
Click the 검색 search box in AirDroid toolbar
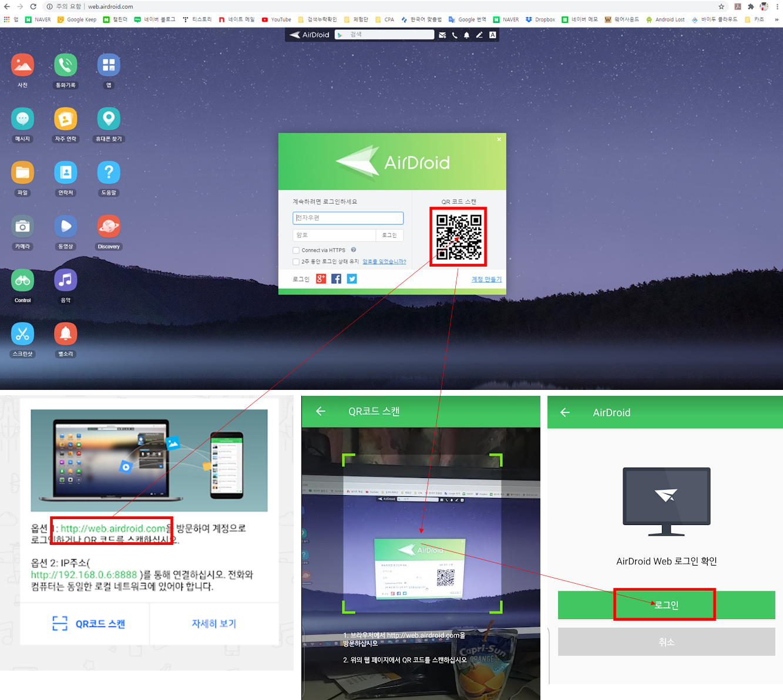tap(385, 35)
